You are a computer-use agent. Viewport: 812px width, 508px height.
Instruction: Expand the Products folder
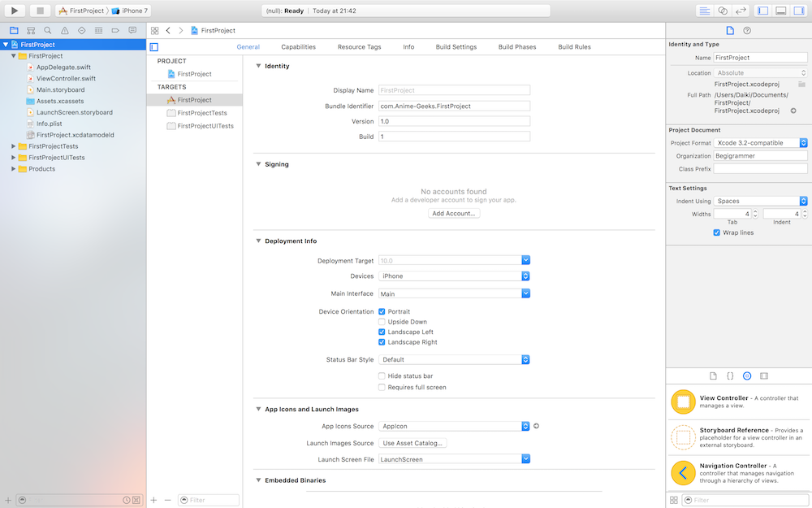tap(14, 169)
